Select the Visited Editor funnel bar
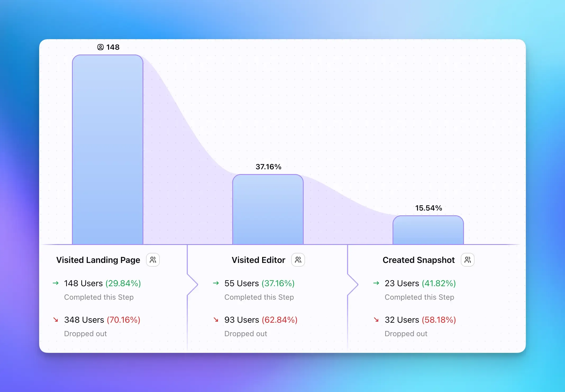 coord(268,209)
